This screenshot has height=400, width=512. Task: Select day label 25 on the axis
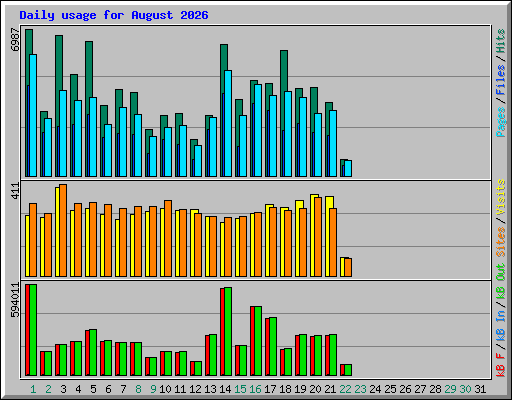(x=390, y=389)
